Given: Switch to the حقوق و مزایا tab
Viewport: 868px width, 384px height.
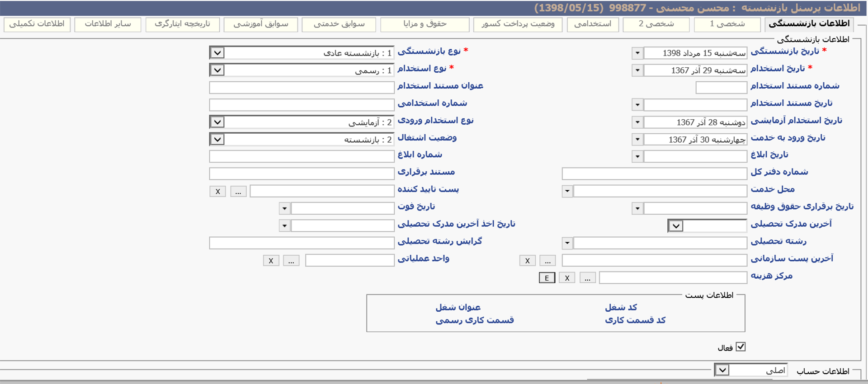Looking at the screenshot, I should coord(425,24).
